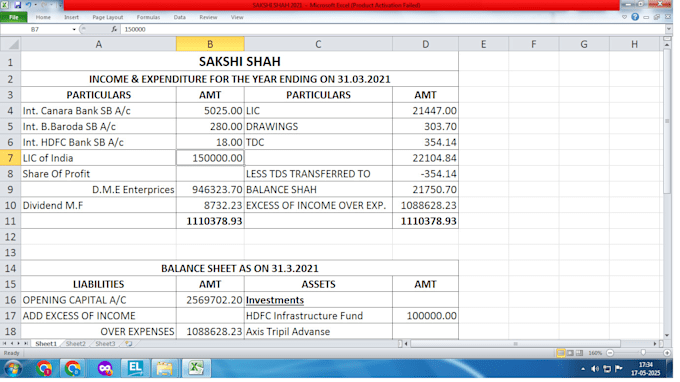This screenshot has height=382, width=680.
Task: Select column E header
Action: 483,44
